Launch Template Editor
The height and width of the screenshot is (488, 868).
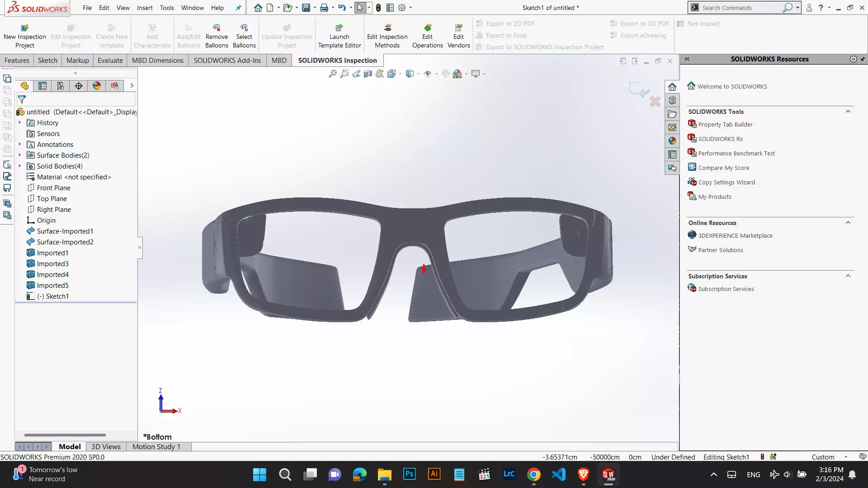point(340,36)
